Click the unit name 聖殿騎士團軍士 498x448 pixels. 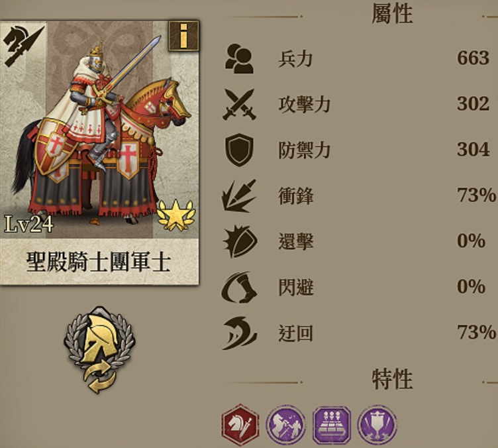[99, 262]
